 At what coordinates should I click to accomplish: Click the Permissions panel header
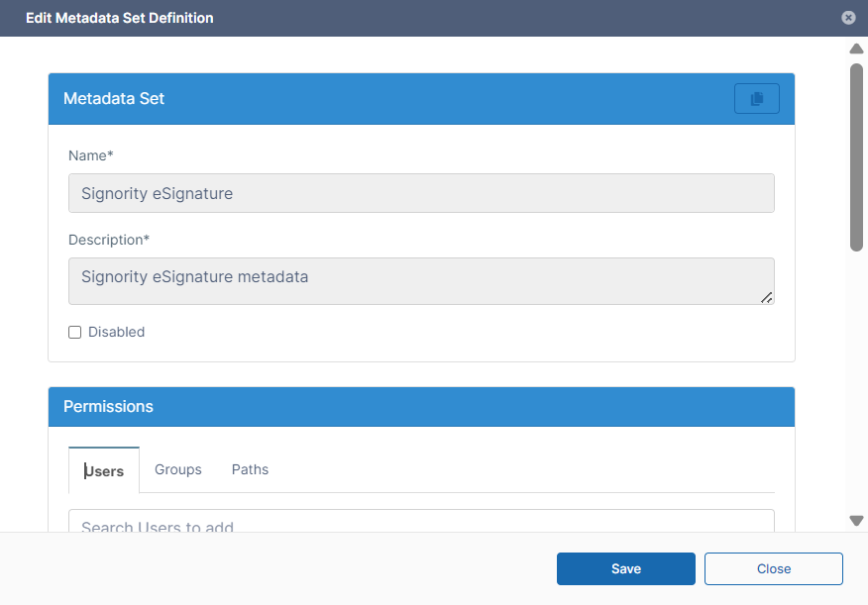pyautogui.click(x=108, y=407)
